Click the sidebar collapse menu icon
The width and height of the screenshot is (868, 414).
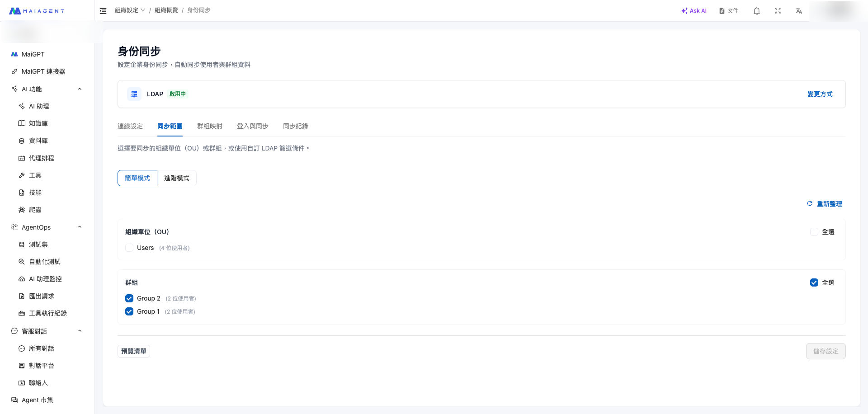103,11
